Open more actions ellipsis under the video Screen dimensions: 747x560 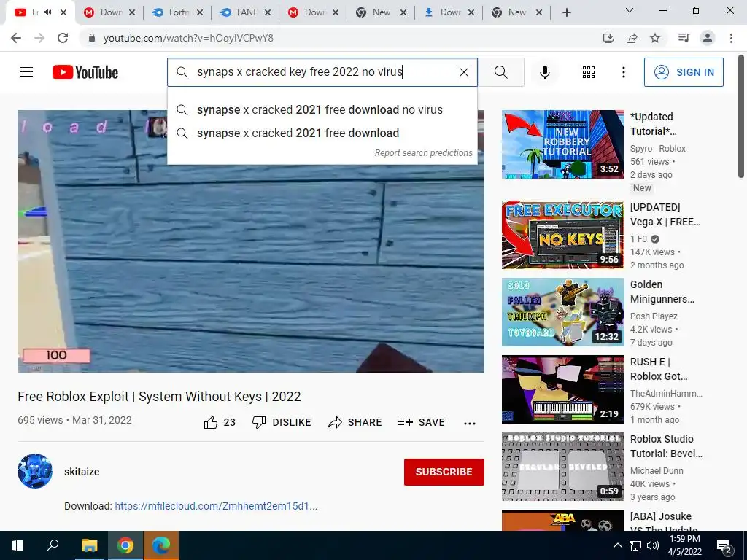tap(470, 424)
